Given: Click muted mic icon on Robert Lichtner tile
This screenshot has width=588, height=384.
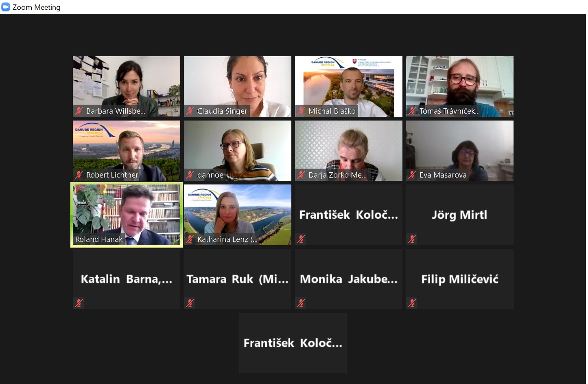Looking at the screenshot, I should [79, 175].
